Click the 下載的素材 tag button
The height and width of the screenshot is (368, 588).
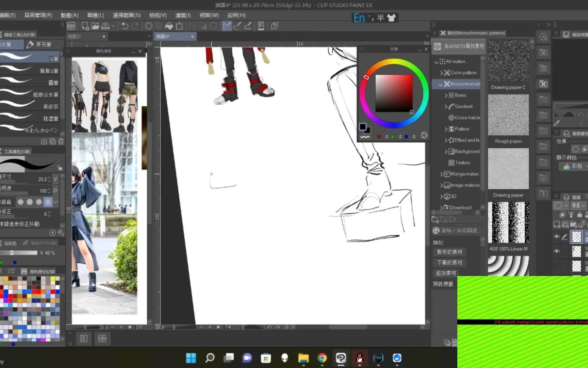coord(450,262)
